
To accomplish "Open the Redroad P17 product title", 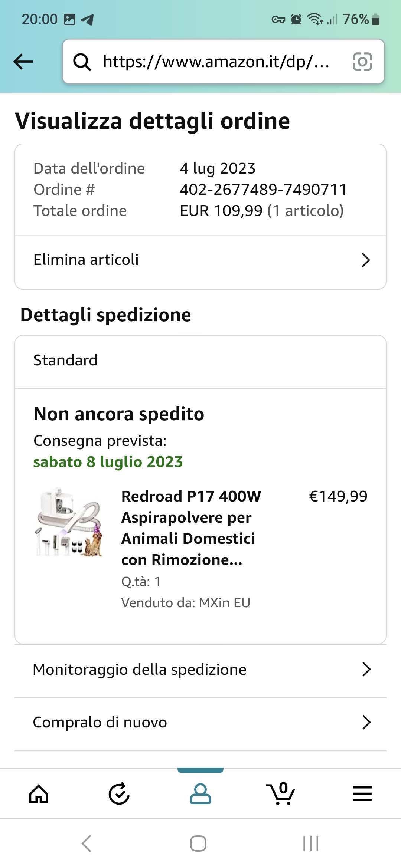I will tap(191, 528).
